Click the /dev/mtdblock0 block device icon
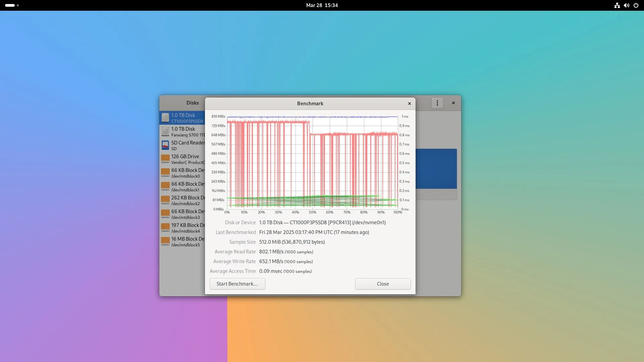 point(165,173)
